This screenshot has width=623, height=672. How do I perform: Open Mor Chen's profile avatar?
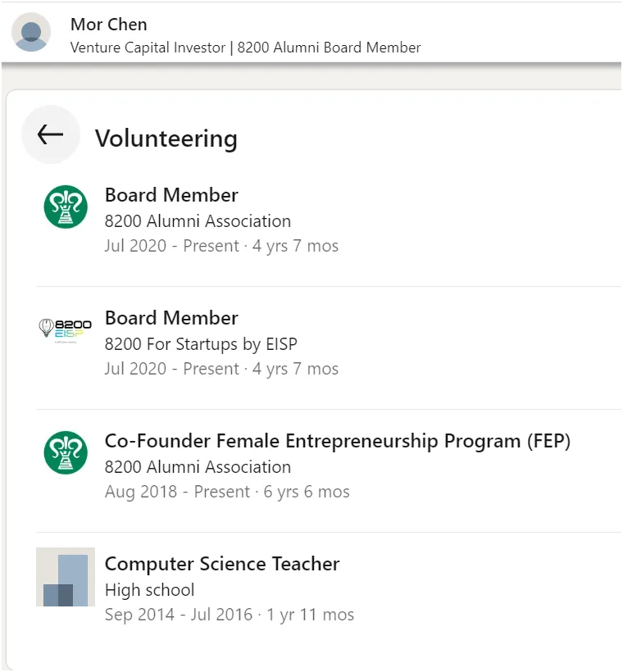point(31,32)
